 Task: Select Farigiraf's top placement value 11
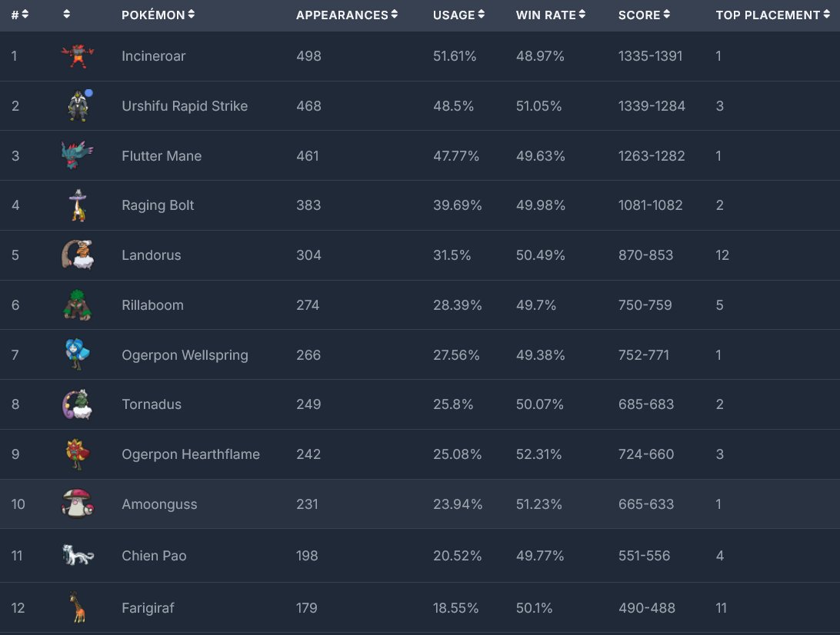[721, 608]
